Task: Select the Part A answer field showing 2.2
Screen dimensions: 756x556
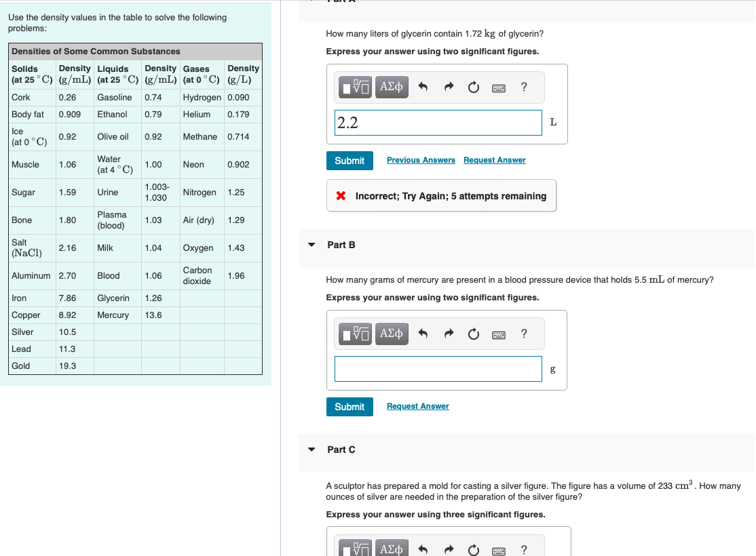Action: pos(438,123)
